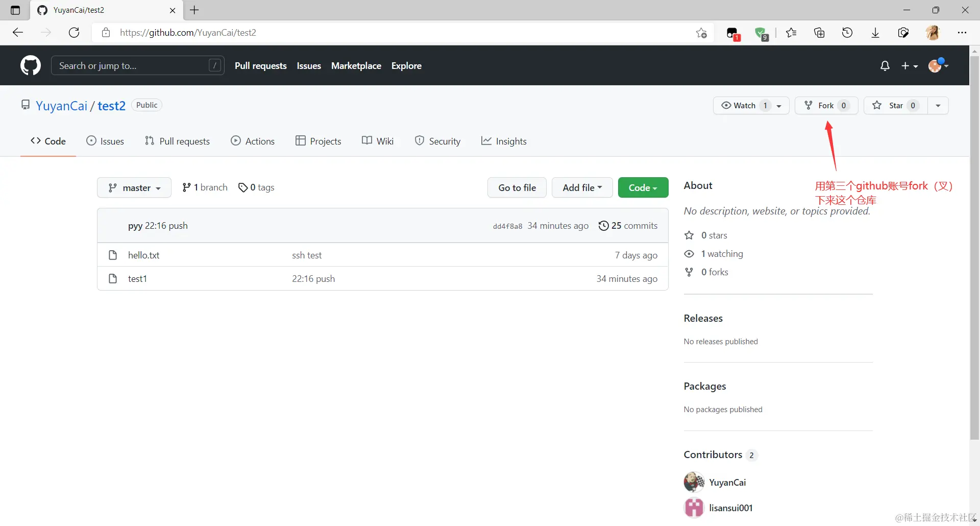980x526 pixels.
Task: Open the plus create-new dropdown
Action: pos(910,66)
